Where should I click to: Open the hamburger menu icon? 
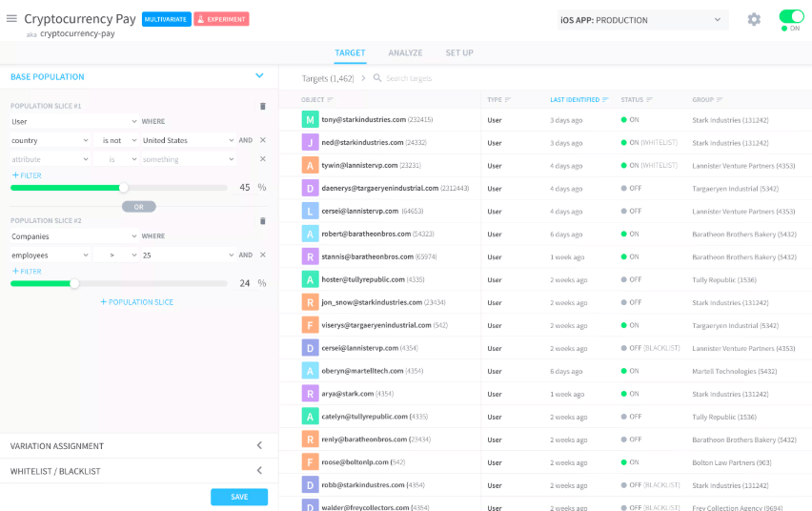point(11,19)
